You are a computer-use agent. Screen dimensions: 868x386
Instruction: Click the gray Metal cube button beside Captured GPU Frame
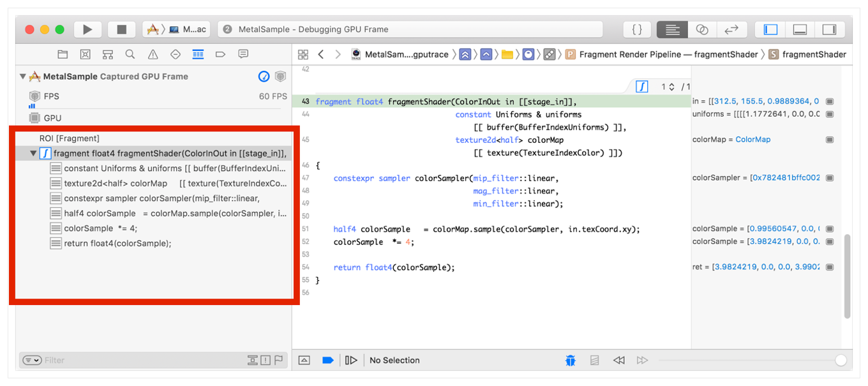[280, 77]
